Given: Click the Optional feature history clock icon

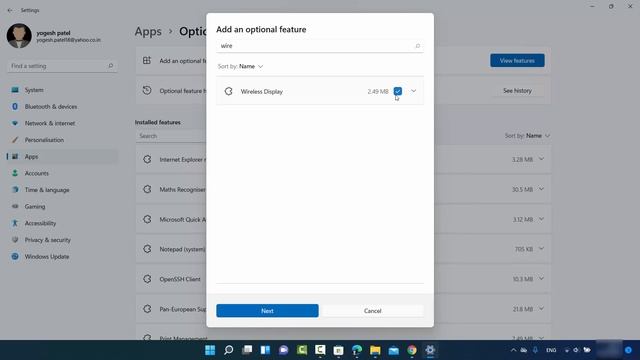Looking at the screenshot, I should [x=147, y=91].
